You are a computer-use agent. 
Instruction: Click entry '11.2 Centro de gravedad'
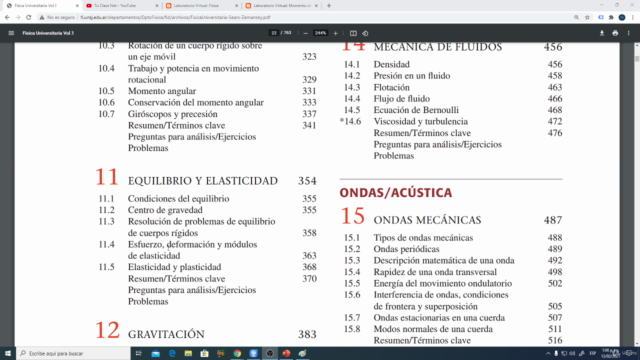[151, 210]
